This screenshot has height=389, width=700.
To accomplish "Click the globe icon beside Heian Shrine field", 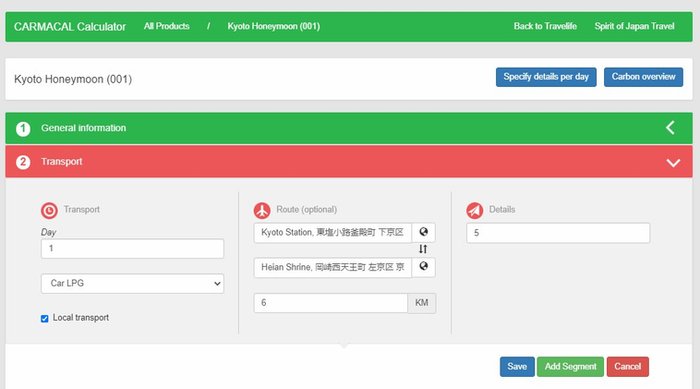I will 423,267.
